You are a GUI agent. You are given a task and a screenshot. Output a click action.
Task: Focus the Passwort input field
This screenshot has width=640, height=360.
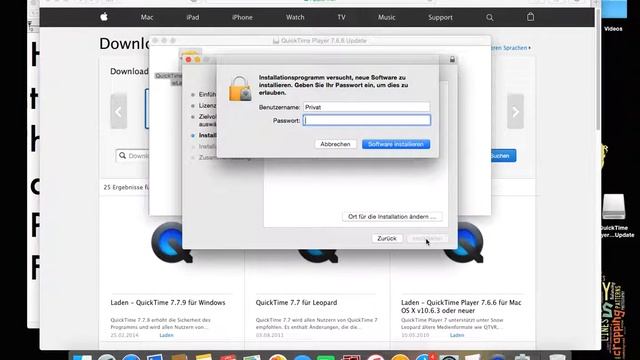point(367,120)
